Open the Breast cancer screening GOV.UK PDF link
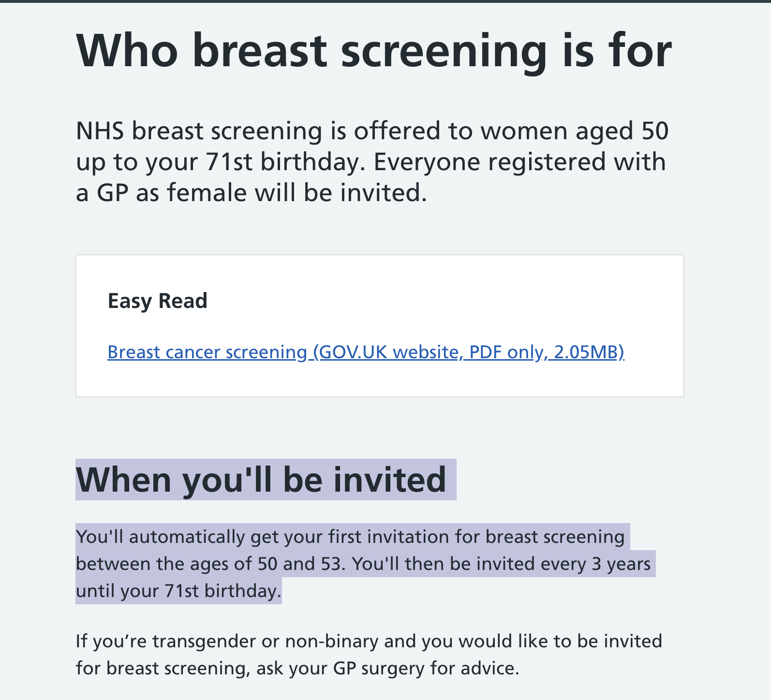This screenshot has width=771, height=700. pos(366,352)
